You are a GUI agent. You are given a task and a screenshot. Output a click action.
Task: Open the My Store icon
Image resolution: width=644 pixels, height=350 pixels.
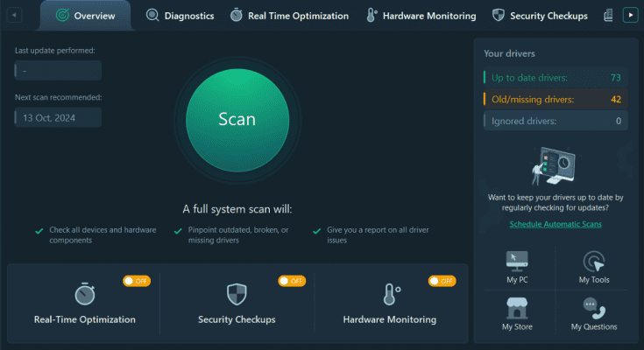[x=518, y=308]
